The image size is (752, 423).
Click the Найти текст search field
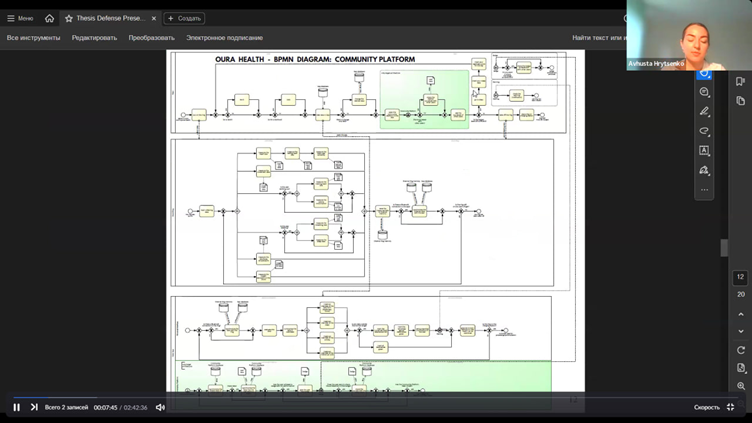click(x=599, y=37)
